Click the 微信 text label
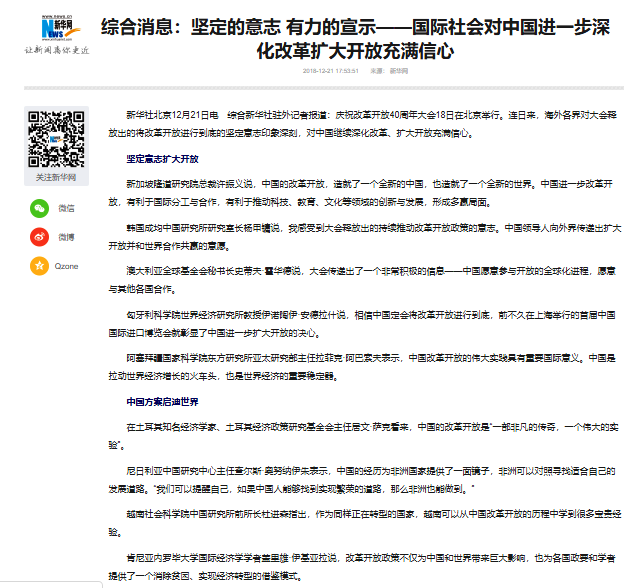Screen dimensions: 631x588 pos(66,208)
